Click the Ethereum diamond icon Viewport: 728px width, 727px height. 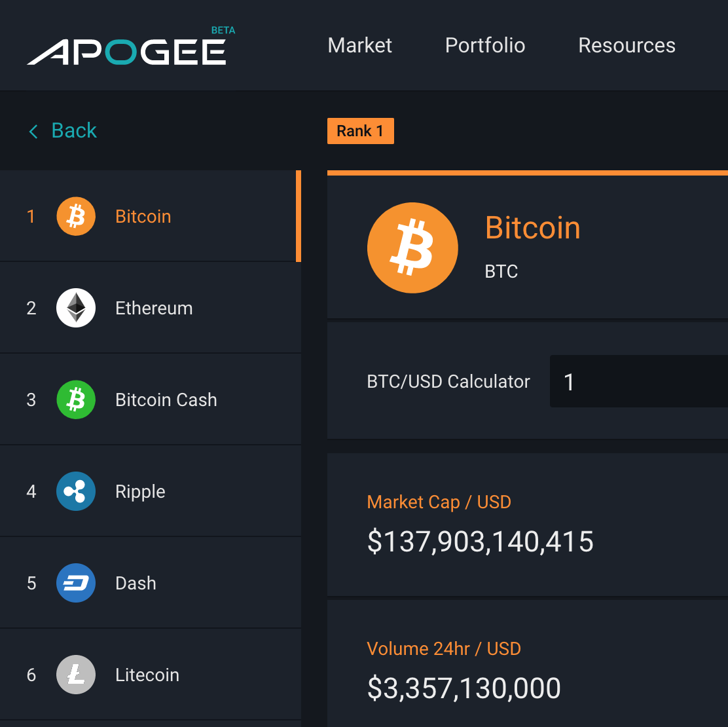coord(76,308)
